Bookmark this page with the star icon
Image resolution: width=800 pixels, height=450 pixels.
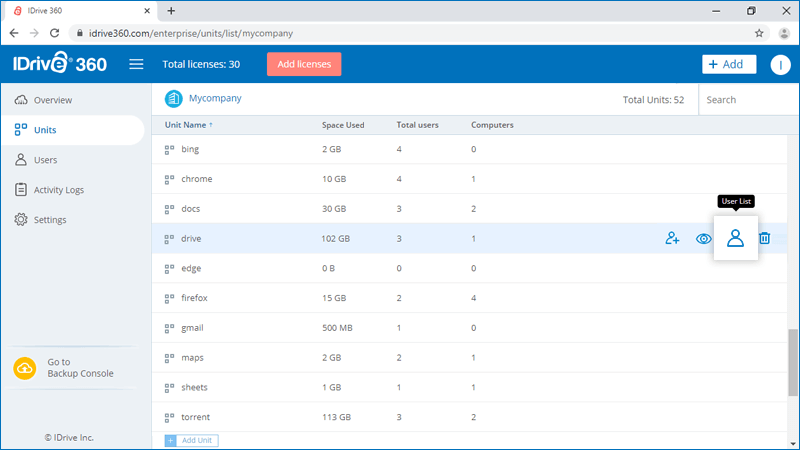(x=759, y=33)
